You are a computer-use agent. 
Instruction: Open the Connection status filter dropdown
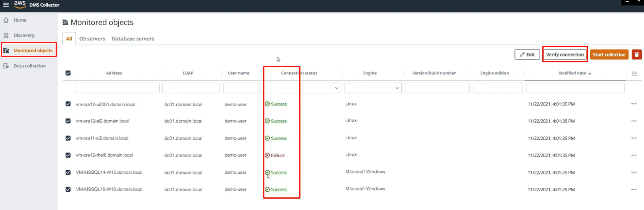click(302, 88)
